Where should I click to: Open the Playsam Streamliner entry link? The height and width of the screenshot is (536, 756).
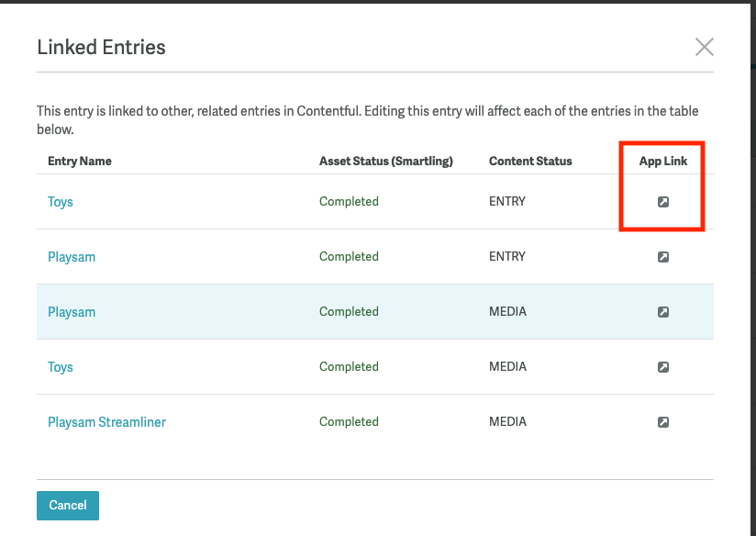tap(106, 422)
